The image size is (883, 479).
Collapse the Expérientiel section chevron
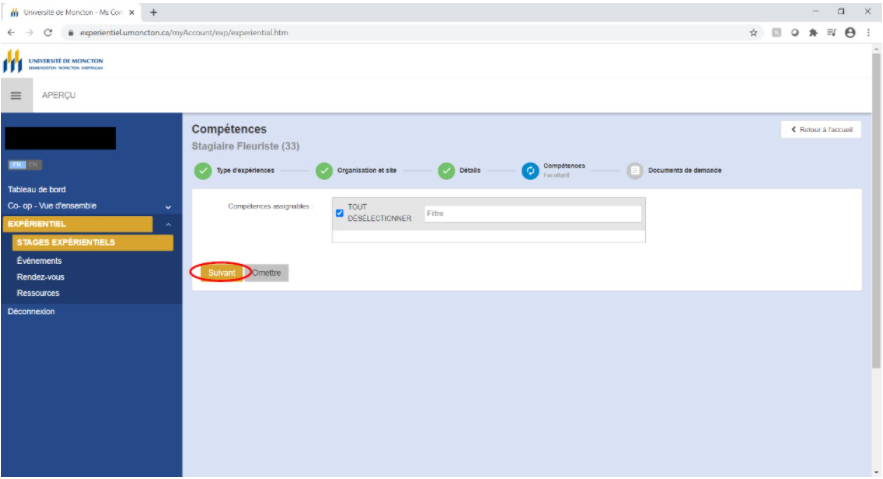(x=168, y=224)
